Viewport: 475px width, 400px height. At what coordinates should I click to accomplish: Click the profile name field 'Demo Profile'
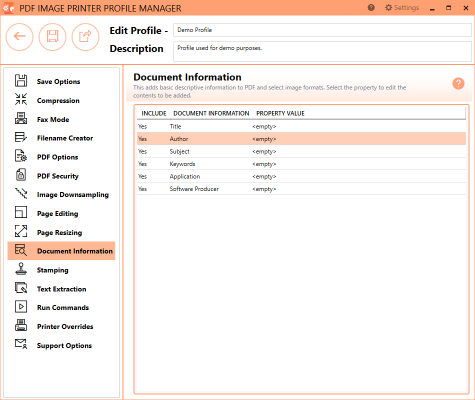tap(322, 30)
